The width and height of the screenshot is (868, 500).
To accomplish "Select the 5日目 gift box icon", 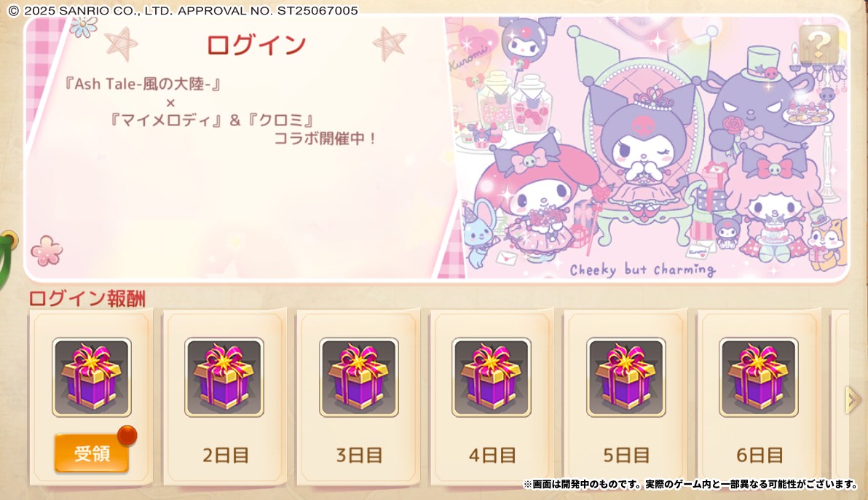I will click(626, 377).
